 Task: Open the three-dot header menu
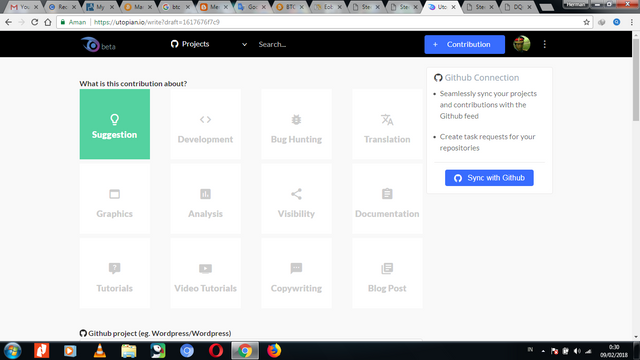point(544,44)
